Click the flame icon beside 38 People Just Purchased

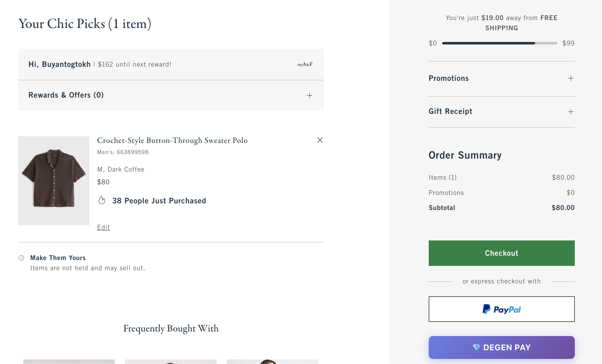pyautogui.click(x=102, y=200)
